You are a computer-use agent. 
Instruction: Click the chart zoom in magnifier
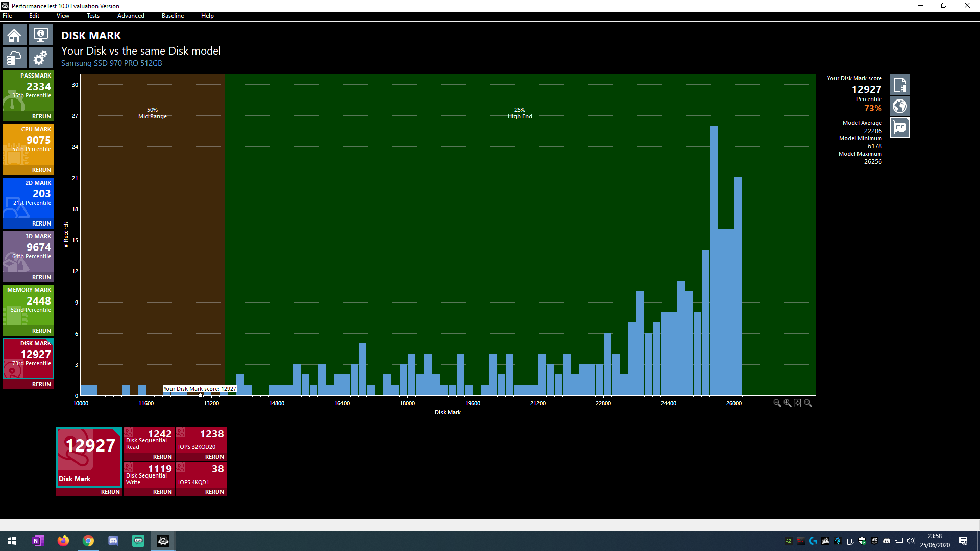pyautogui.click(x=788, y=403)
